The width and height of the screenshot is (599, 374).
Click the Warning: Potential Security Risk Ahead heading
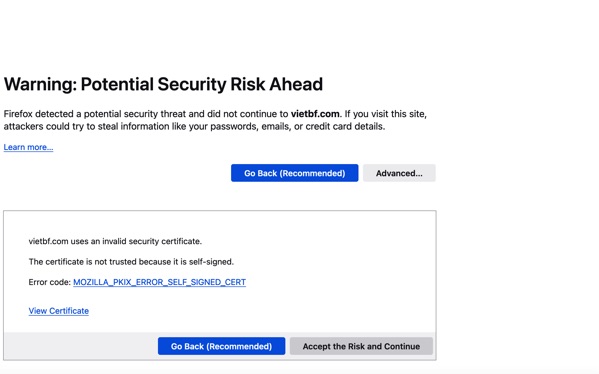point(163,84)
